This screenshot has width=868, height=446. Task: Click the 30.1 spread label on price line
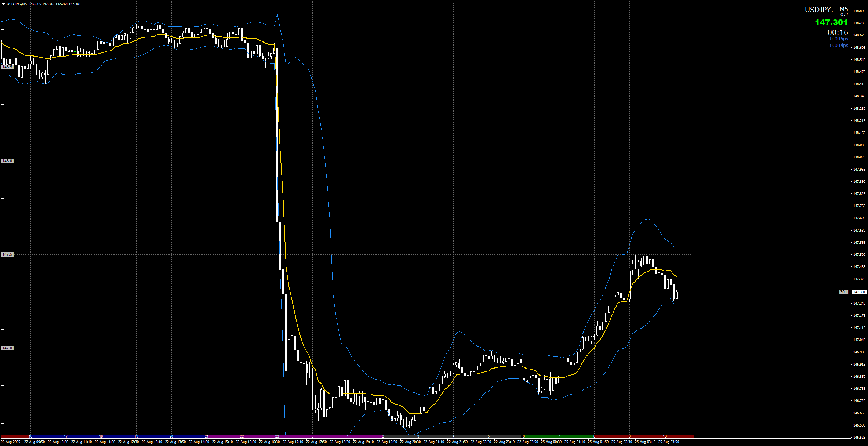point(844,292)
